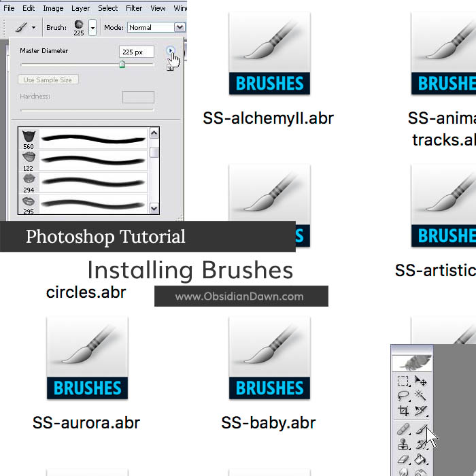Select the Brush tool in the toolbox
The image size is (476, 476).
tap(421, 429)
